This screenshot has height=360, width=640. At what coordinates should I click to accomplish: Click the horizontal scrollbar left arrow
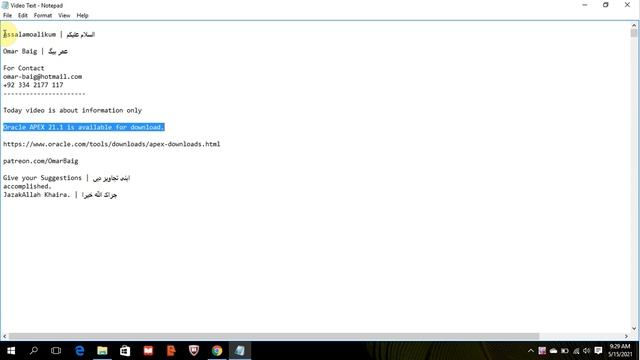pos(4,336)
